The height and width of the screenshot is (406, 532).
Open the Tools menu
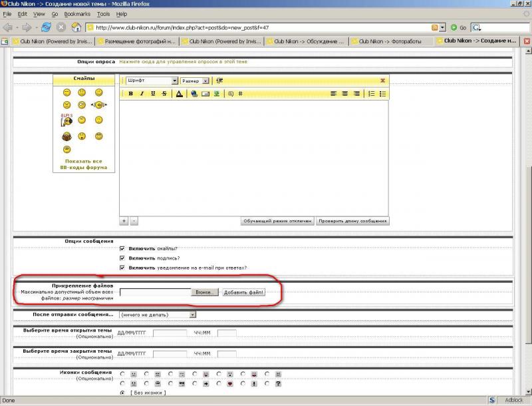pyautogui.click(x=104, y=14)
